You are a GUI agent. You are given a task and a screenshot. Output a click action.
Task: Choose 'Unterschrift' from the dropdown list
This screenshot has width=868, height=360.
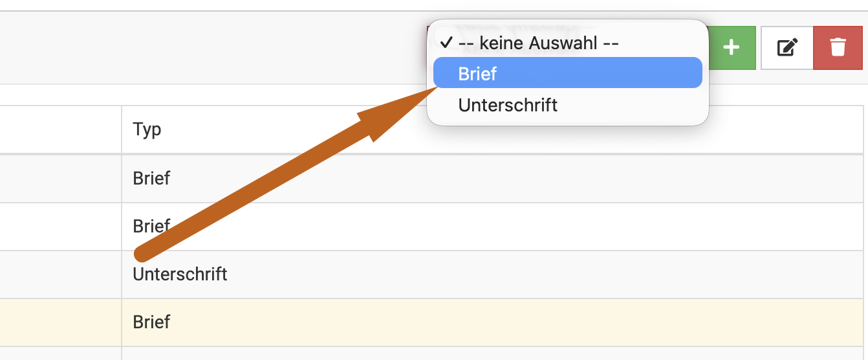508,105
